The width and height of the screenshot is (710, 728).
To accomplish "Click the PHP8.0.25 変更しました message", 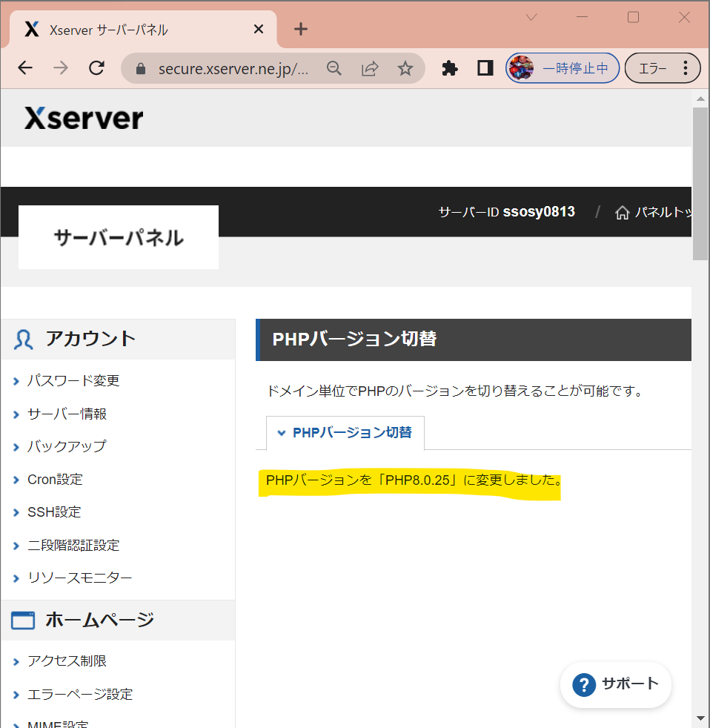I will [414, 480].
